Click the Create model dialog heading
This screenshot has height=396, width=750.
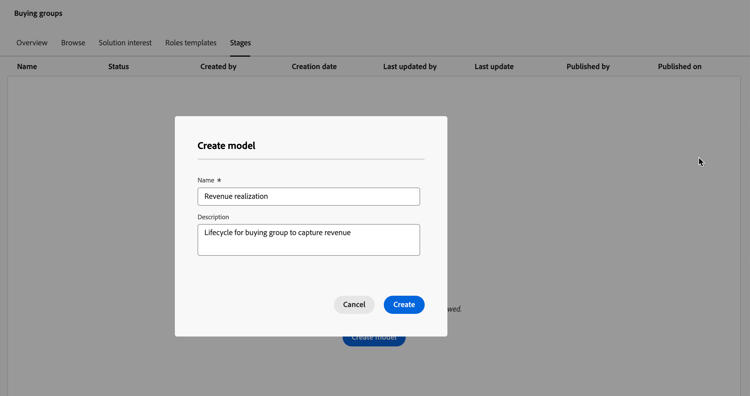click(x=226, y=145)
